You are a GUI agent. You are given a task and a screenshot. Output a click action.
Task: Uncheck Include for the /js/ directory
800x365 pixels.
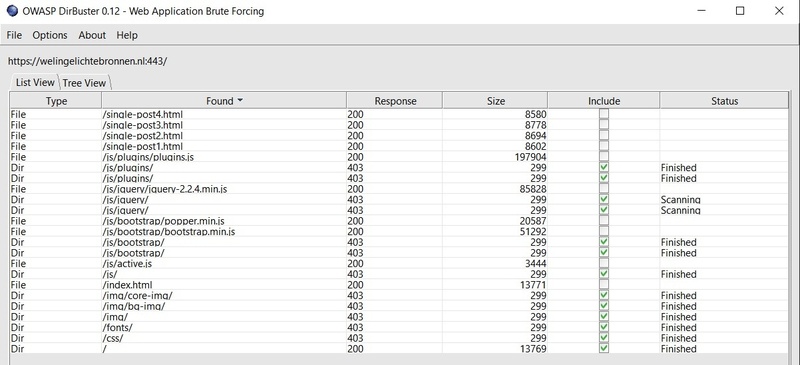pos(604,274)
